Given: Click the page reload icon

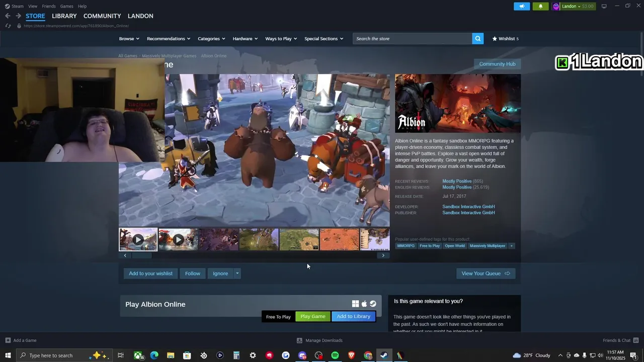Looking at the screenshot, I should tap(8, 26).
